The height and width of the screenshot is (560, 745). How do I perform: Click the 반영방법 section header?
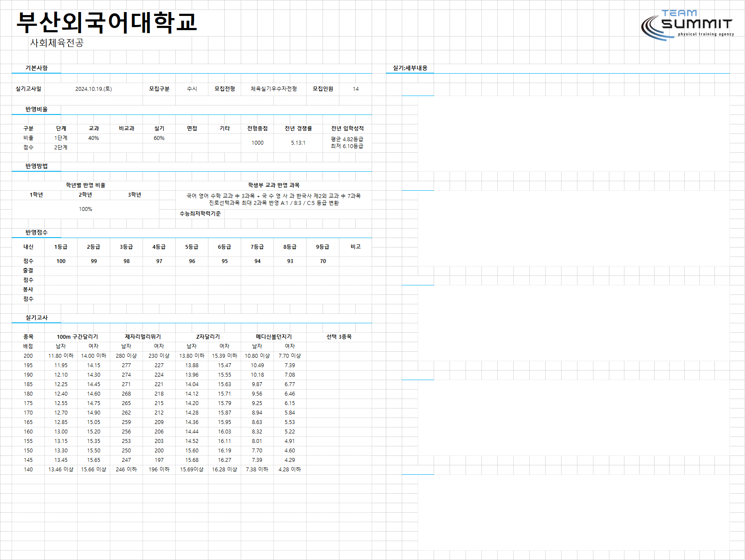[x=37, y=166]
